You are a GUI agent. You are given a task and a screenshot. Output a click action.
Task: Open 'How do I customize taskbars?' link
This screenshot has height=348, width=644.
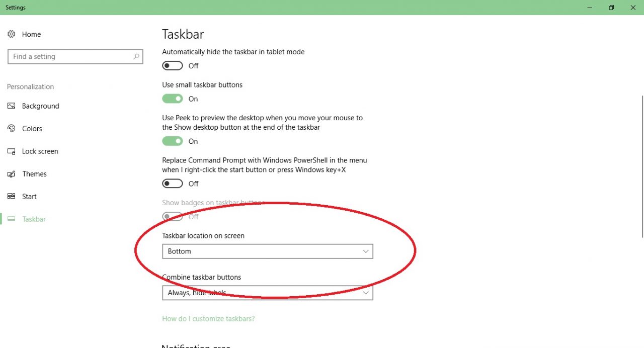point(208,319)
